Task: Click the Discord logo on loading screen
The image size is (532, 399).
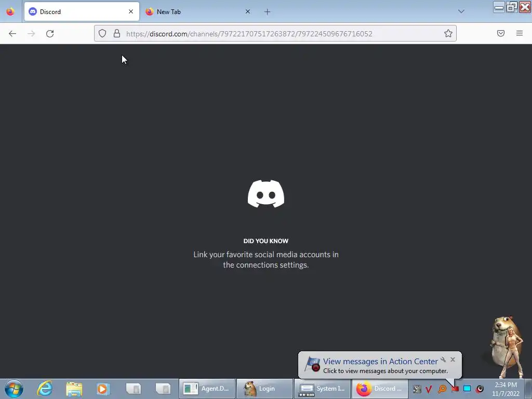Action: coord(266,194)
